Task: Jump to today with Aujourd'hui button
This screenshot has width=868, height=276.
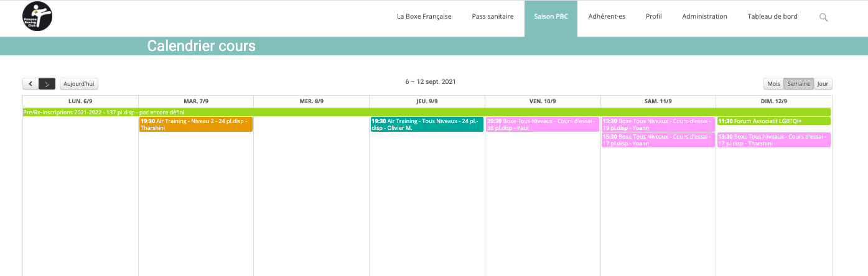Action: click(79, 83)
